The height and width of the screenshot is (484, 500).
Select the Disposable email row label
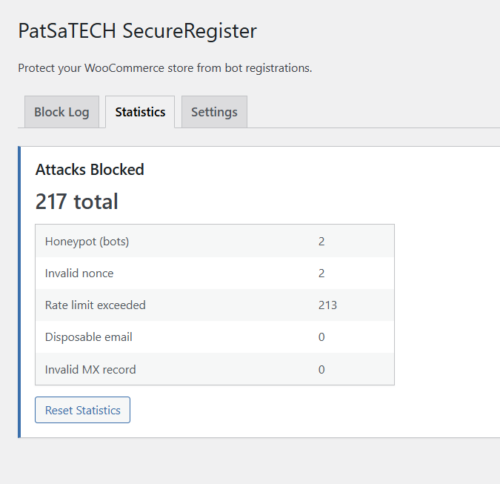[x=89, y=337]
